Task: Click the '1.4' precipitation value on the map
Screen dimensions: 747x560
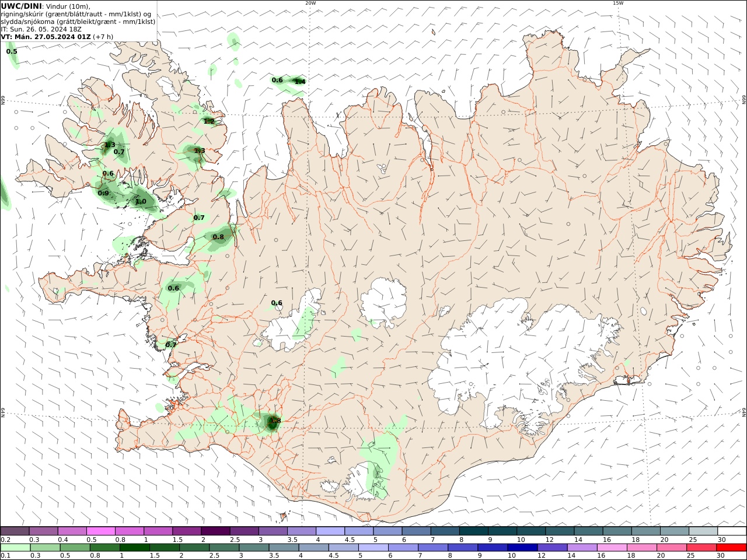Action: pyautogui.click(x=300, y=82)
